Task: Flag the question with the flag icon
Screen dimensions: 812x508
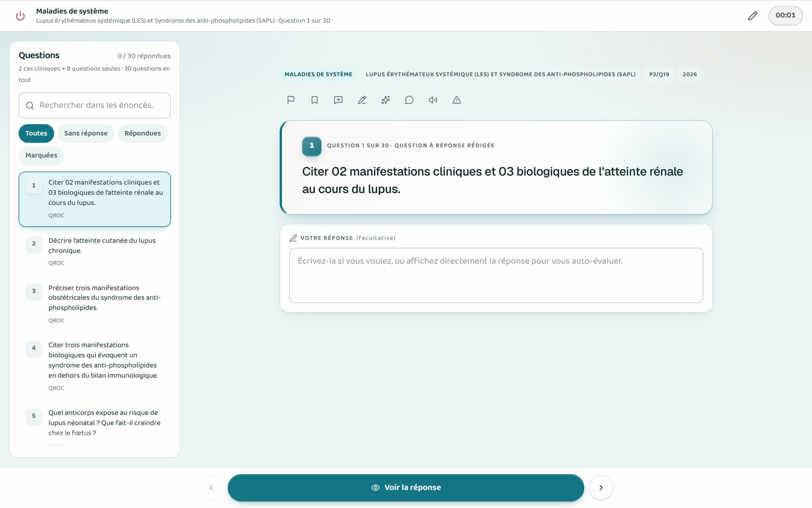Action: pos(291,100)
